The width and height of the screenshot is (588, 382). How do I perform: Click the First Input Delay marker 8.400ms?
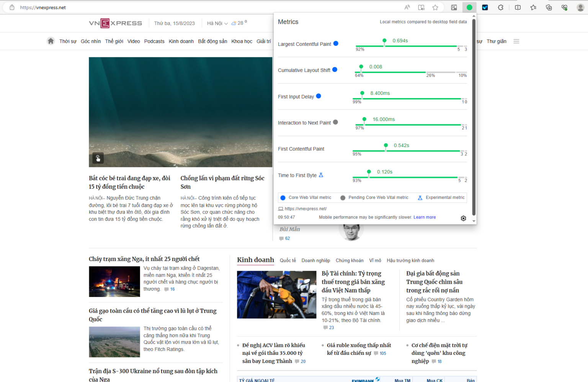tap(362, 93)
